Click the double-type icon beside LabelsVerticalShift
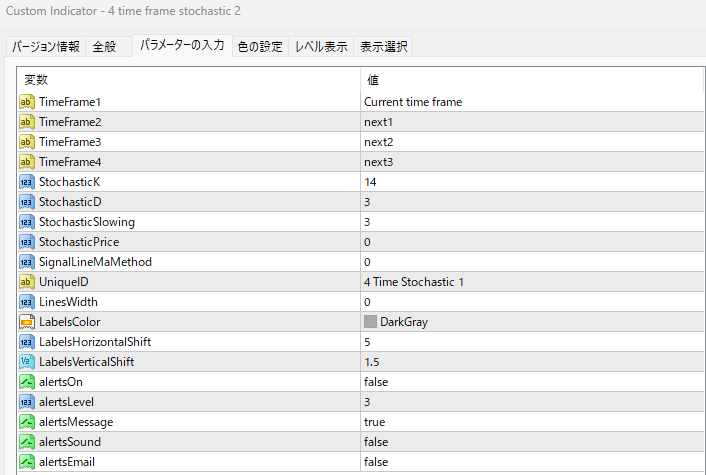Viewport: 706px width, 475px height. [x=27, y=362]
